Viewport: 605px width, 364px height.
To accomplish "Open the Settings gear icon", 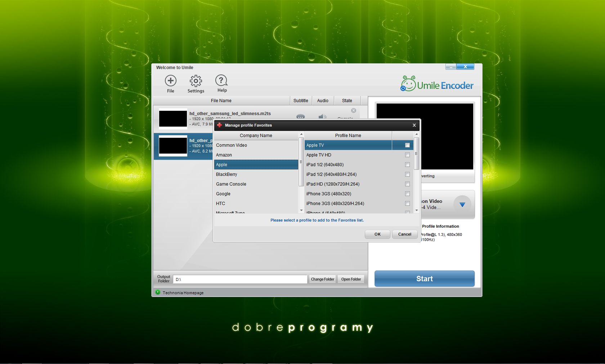I will 196,81.
